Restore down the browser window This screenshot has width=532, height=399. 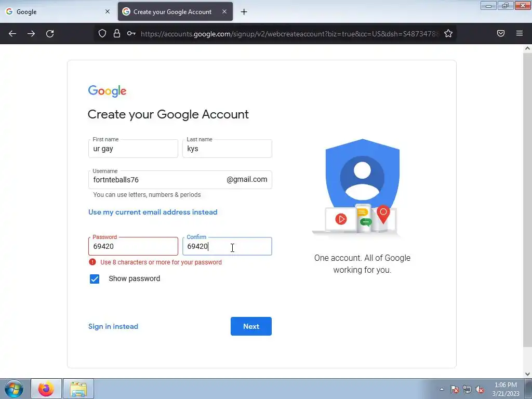[x=506, y=5]
